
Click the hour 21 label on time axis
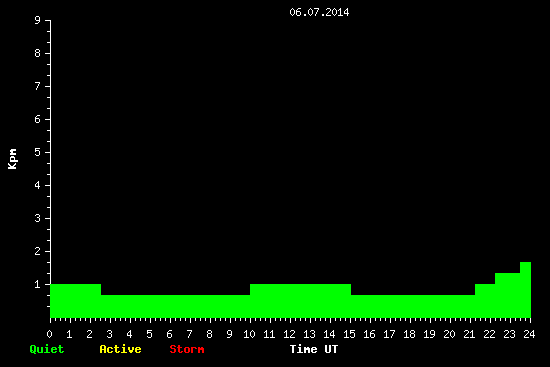pos(469,334)
